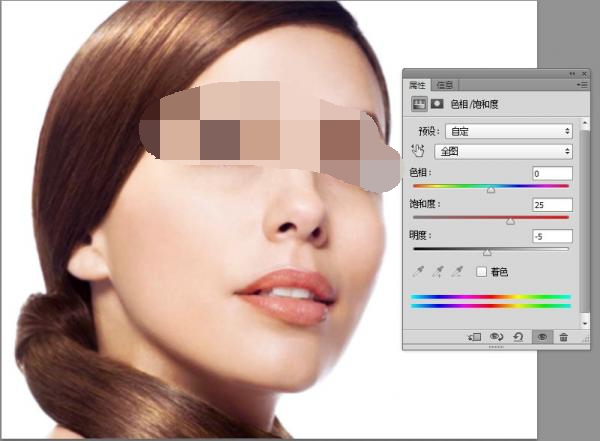View previous state eye-arrow icon
600x441 pixels.
[x=497, y=337]
